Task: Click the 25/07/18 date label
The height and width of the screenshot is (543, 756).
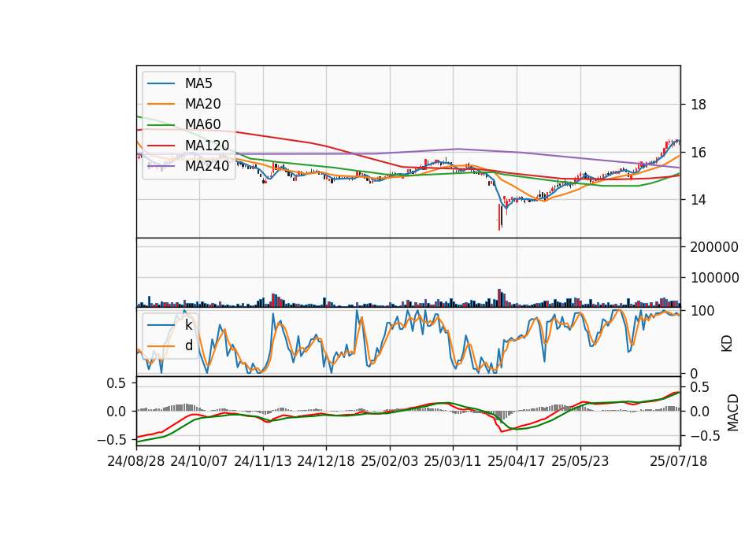Action: point(679,461)
